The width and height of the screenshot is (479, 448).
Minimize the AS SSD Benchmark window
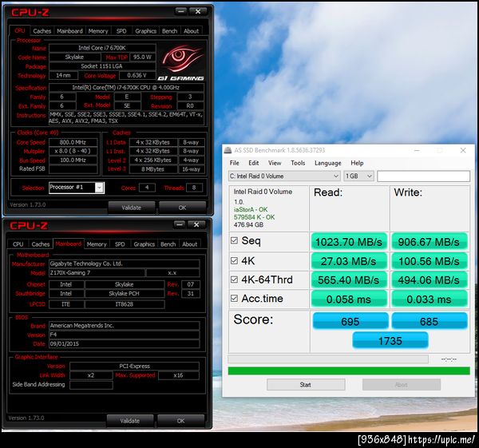[x=417, y=150]
